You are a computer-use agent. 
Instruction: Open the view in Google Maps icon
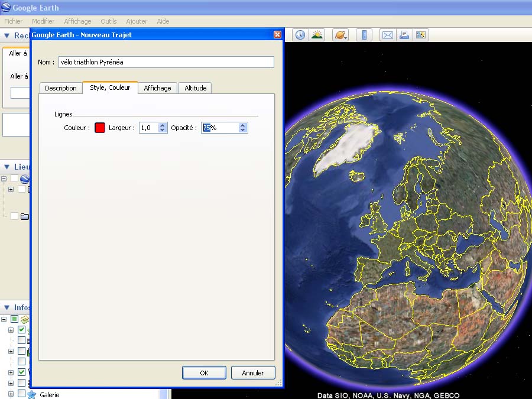421,35
